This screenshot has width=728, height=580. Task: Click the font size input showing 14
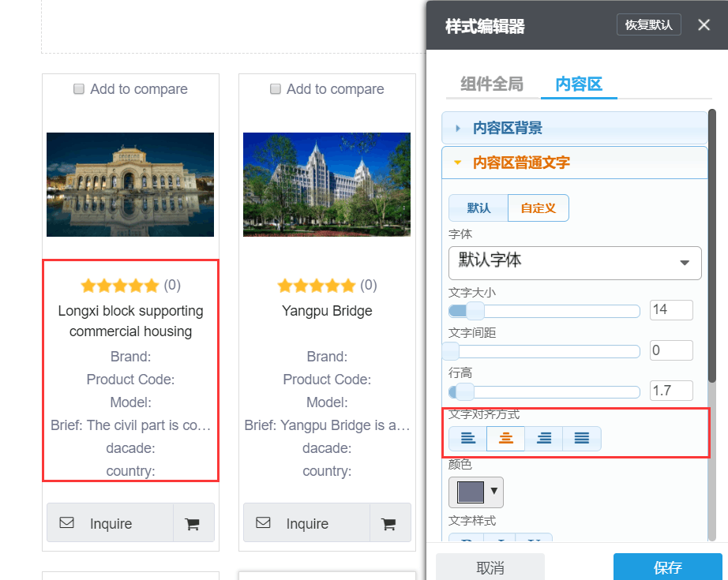[671, 310]
